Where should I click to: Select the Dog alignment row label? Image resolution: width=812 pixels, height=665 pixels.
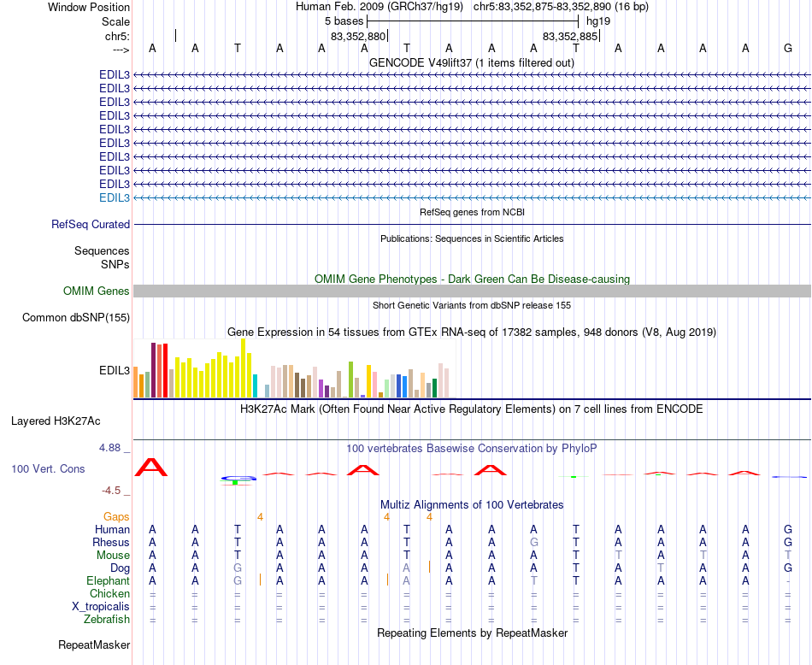pyautogui.click(x=121, y=568)
